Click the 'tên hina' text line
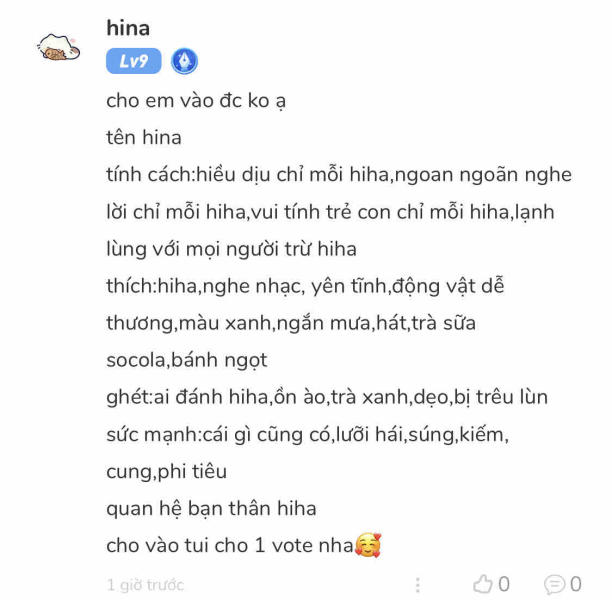The height and width of the screenshot is (600, 612). [x=144, y=137]
